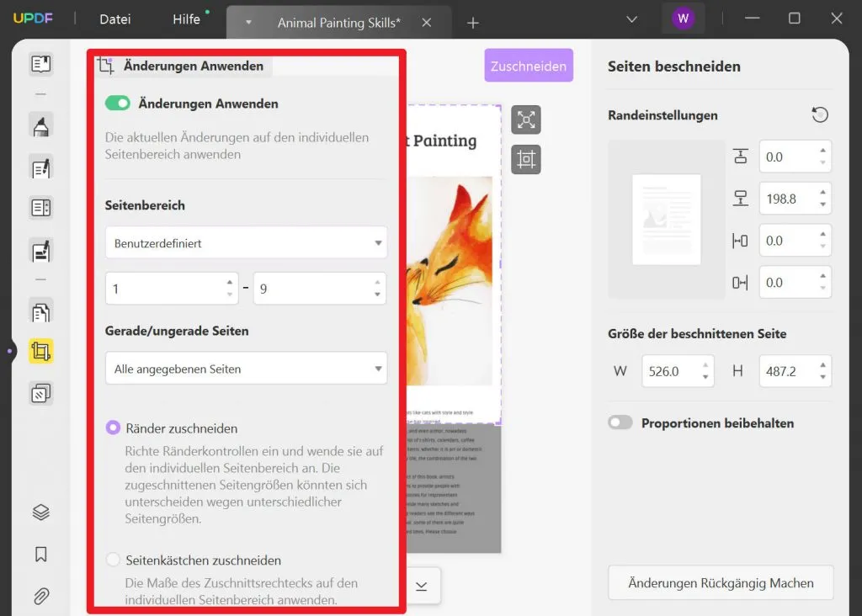
Task: Decrease the bottom margin 198.8 value
Action: 823,204
